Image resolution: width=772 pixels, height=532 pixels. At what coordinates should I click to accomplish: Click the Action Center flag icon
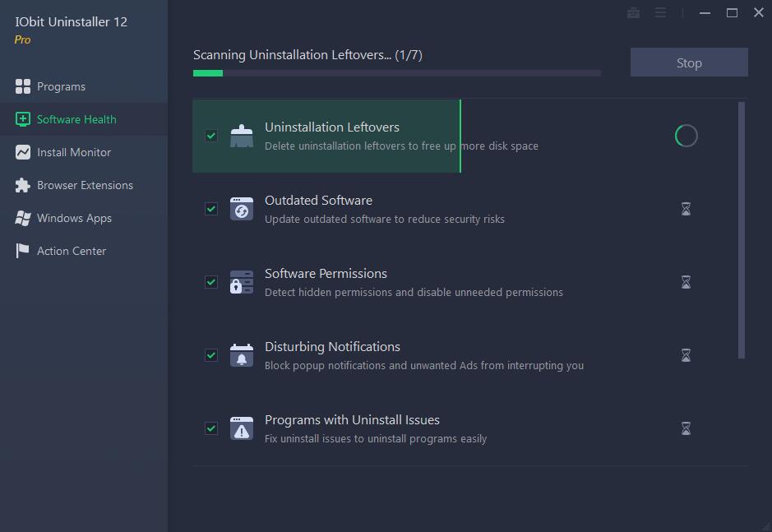coord(23,251)
